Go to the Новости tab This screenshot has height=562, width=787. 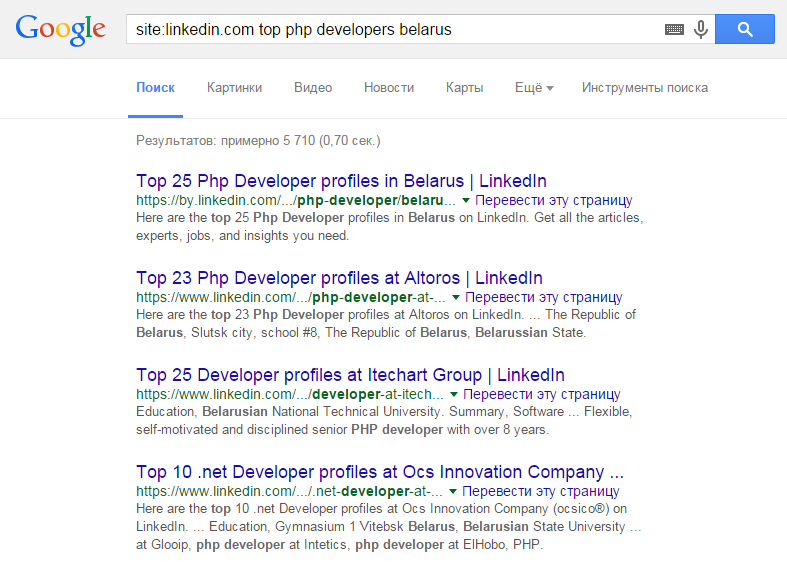point(389,88)
